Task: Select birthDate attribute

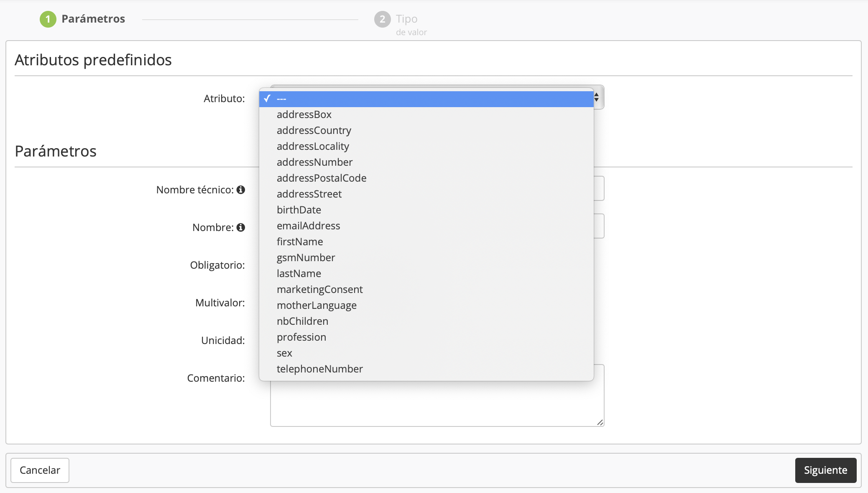Action: (299, 210)
